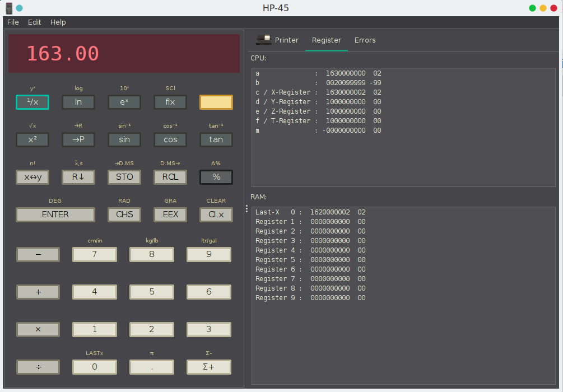
Task: Open the File menu
Action: 13,22
